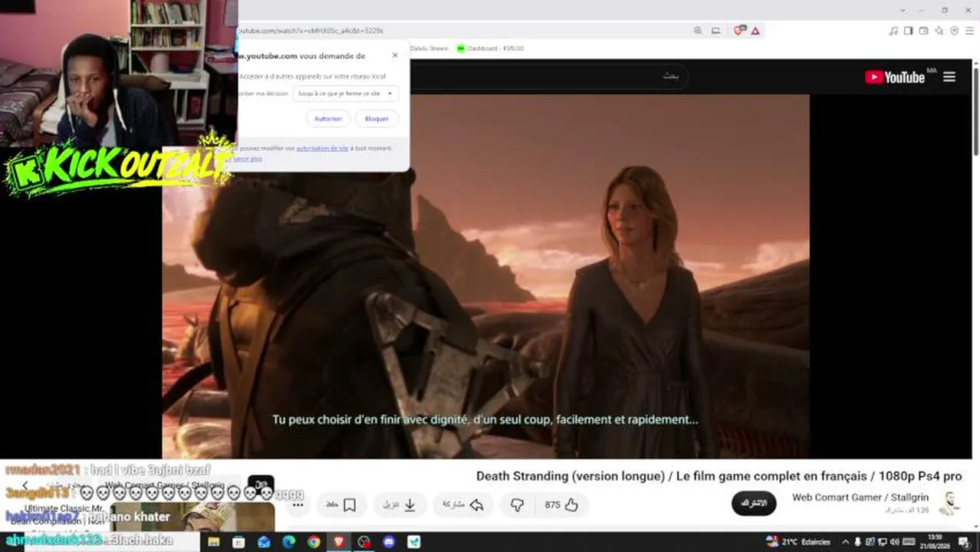This screenshot has height=552, width=980.
Task: Like the video with thumbs up 875
Action: [562, 504]
